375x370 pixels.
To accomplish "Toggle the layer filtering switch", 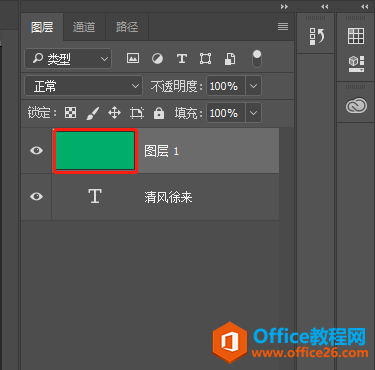I will pyautogui.click(x=257, y=59).
